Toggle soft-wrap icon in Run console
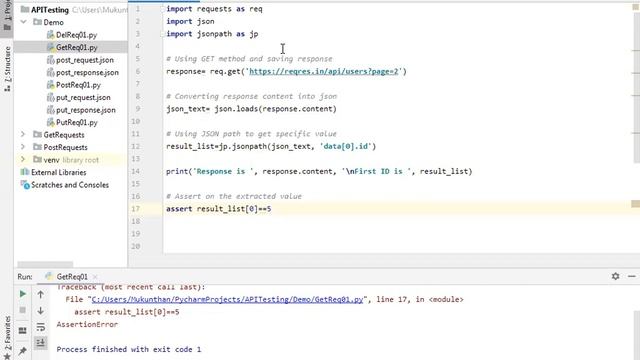 point(40,327)
